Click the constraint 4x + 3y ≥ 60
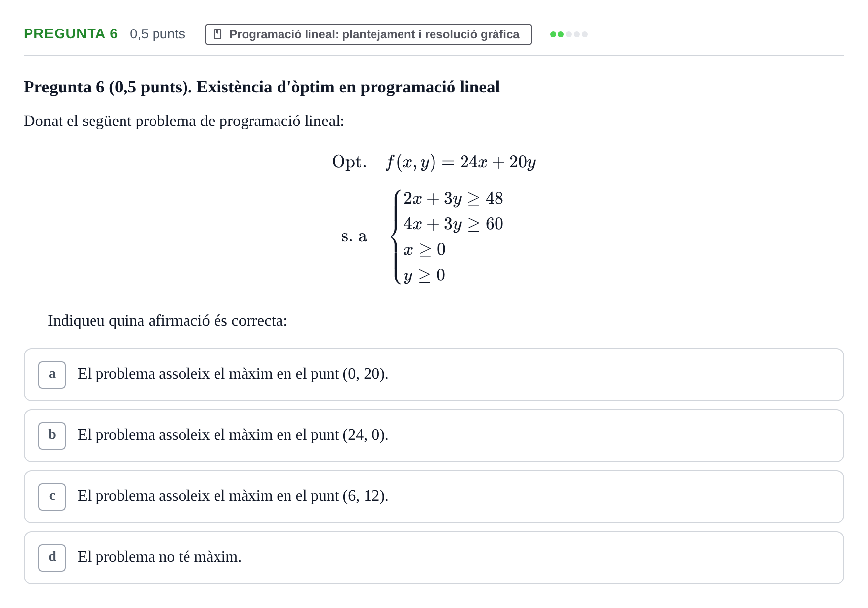The width and height of the screenshot is (868, 608). (x=453, y=224)
